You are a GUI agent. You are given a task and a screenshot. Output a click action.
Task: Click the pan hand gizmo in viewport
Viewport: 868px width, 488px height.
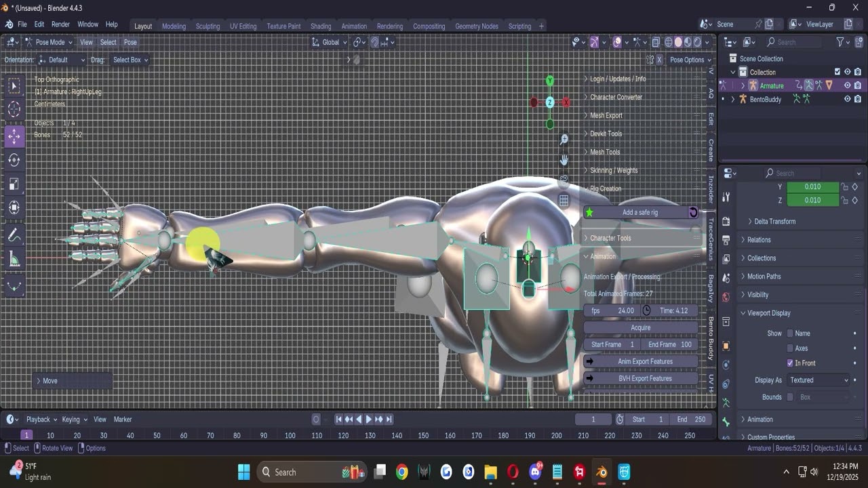click(x=564, y=159)
